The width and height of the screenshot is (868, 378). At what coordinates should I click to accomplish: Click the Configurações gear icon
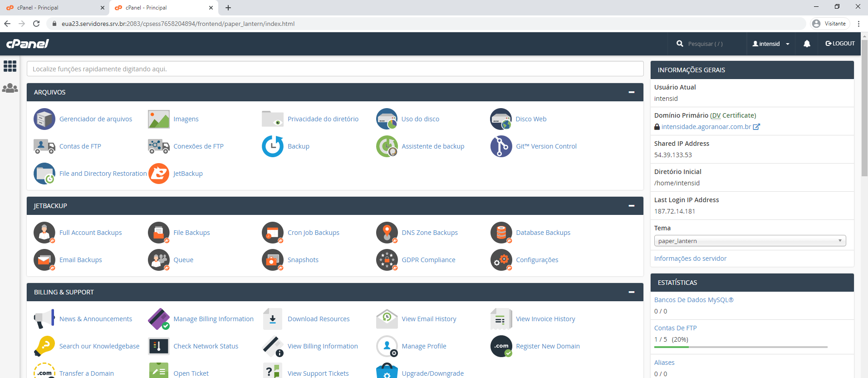[501, 260]
